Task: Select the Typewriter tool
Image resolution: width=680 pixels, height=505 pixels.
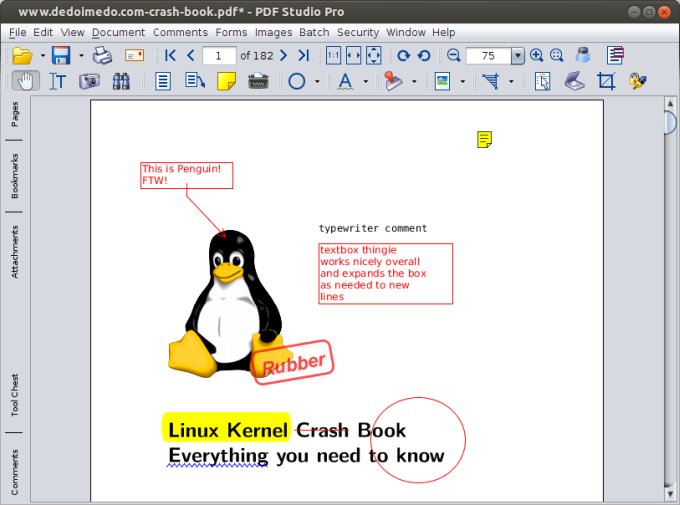Action: (258, 81)
